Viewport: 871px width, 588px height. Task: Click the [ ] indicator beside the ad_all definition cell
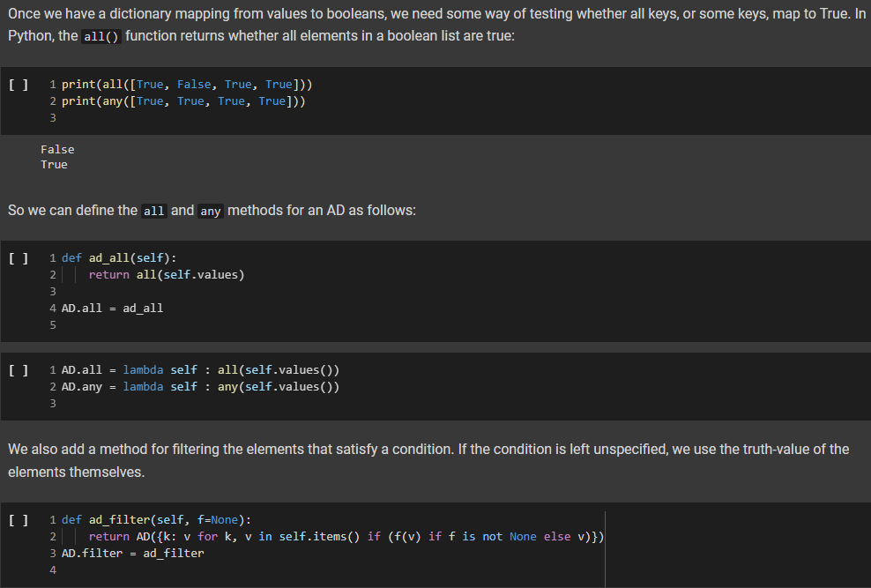pyautogui.click(x=17, y=257)
